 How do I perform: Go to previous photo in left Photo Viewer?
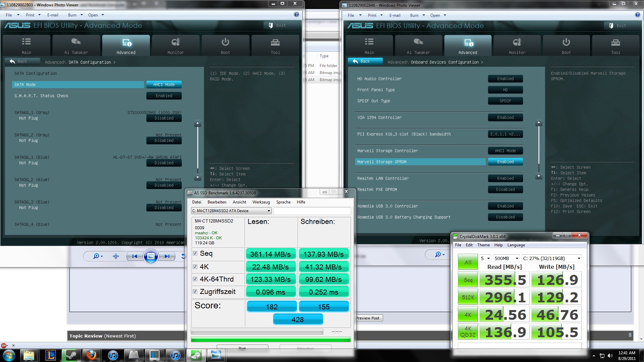point(135,256)
